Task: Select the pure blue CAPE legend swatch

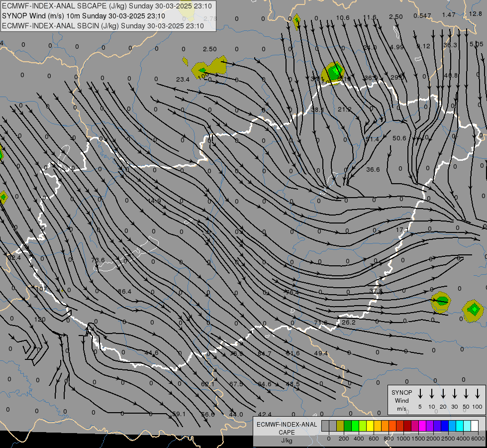Action: click(x=445, y=426)
